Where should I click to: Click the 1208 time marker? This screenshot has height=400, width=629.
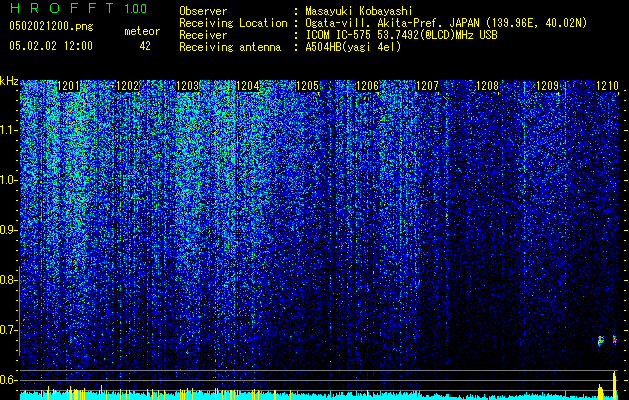tap(487, 86)
